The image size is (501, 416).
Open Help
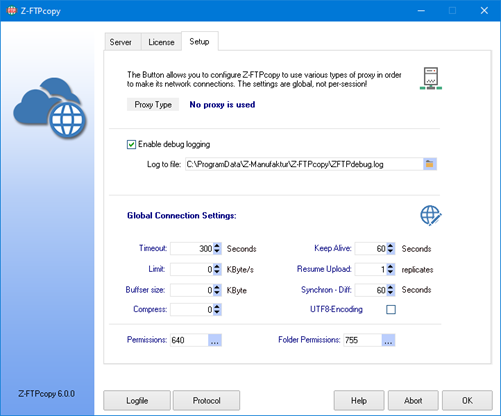coord(359,400)
